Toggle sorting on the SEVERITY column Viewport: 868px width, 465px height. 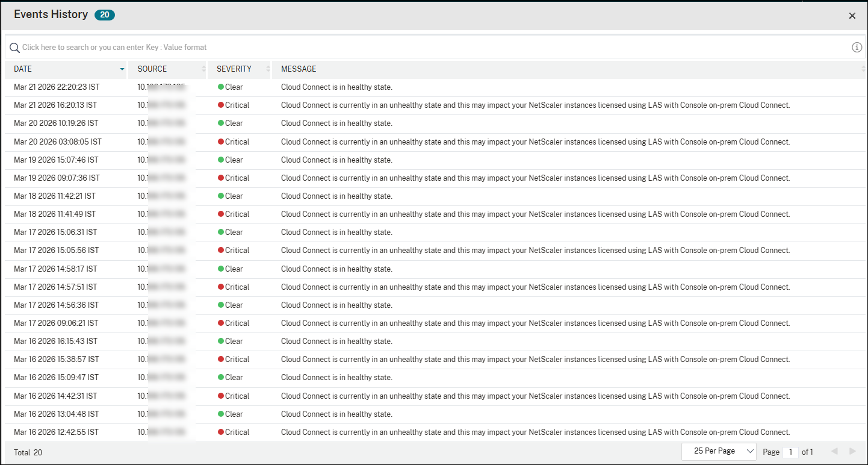point(267,69)
